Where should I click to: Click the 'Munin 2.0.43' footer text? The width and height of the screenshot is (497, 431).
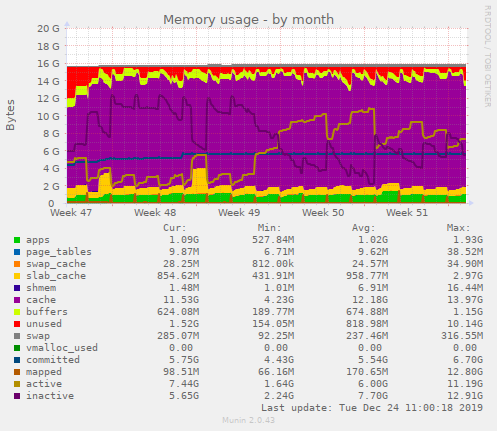248,420
